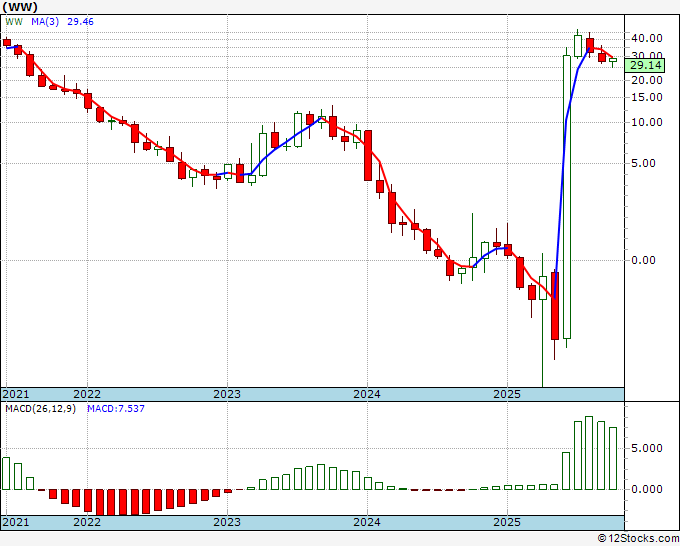Click the moving average value 29.46
This screenshot has width=680, height=546.
pyautogui.click(x=80, y=22)
